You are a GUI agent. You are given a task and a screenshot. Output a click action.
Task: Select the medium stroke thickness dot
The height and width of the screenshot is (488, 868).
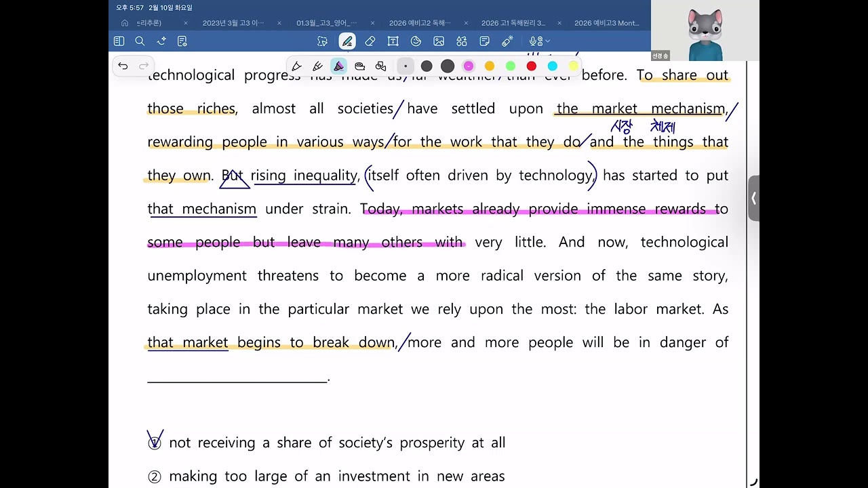pos(427,66)
